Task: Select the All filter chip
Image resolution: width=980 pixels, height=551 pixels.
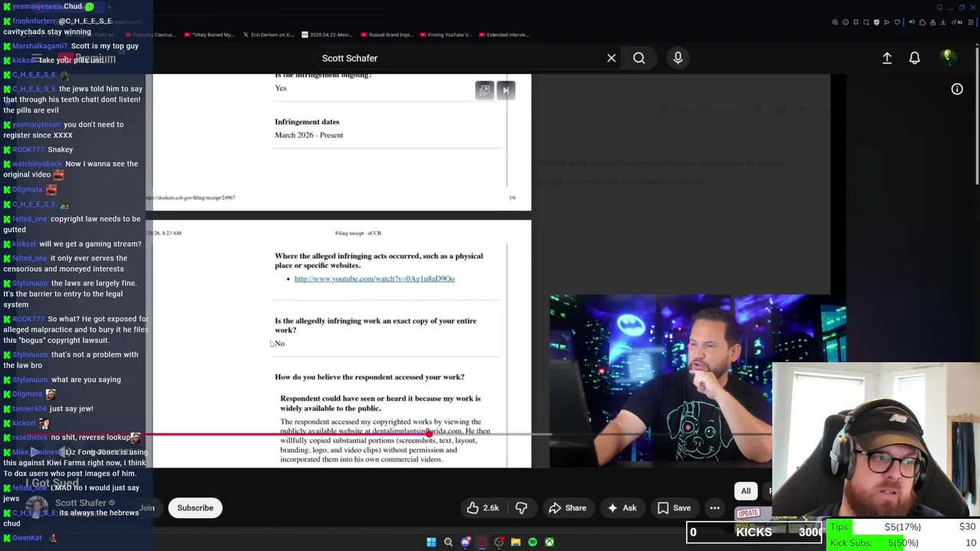Action: tap(746, 491)
